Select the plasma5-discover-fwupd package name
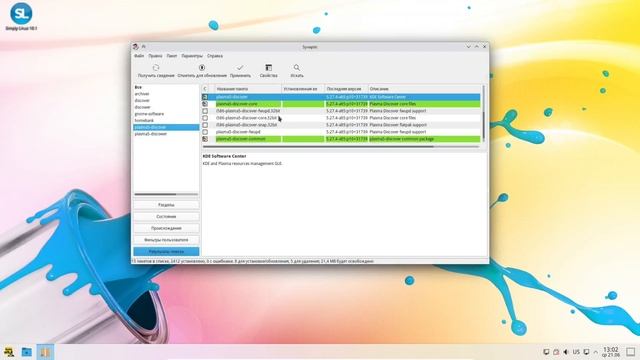This screenshot has height=360, width=640. (238, 132)
